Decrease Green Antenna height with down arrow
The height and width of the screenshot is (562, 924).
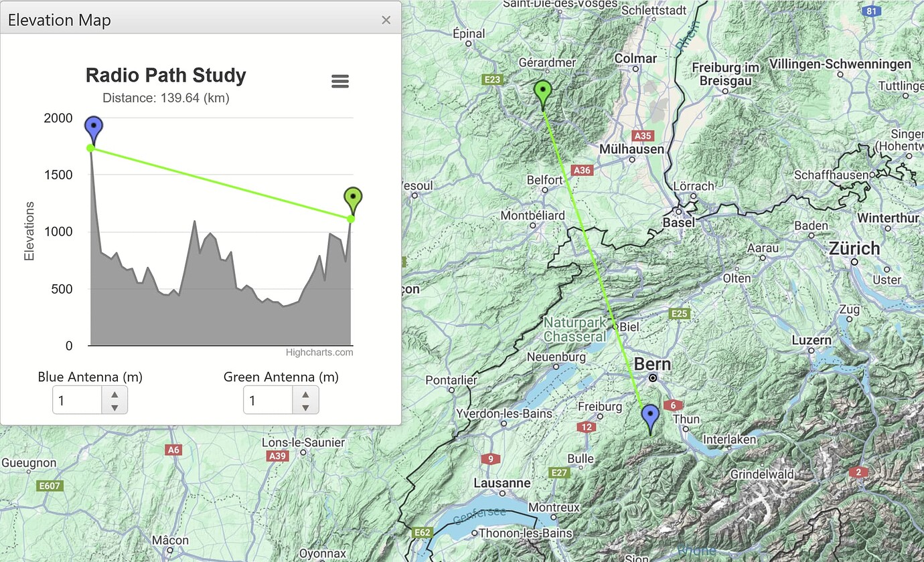tap(305, 407)
